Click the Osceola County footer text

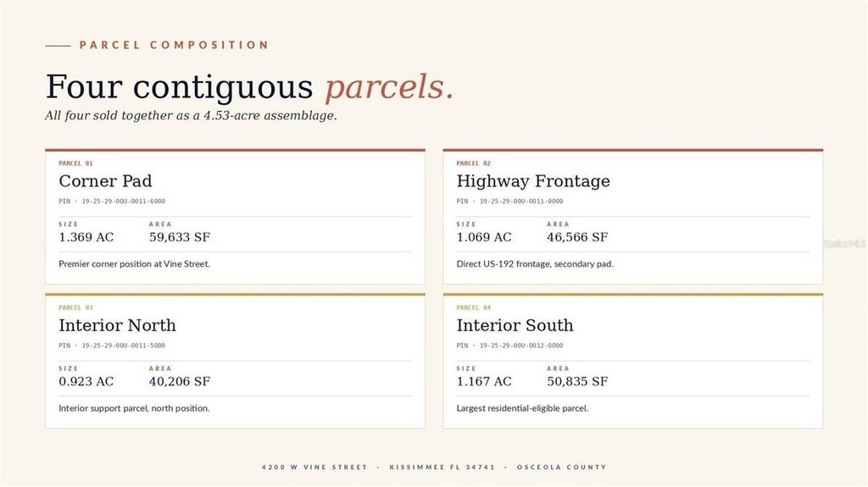pos(561,467)
